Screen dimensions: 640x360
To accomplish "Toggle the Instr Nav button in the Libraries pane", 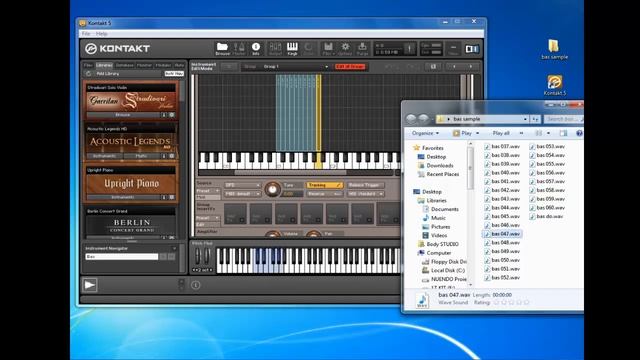I will click(174, 74).
